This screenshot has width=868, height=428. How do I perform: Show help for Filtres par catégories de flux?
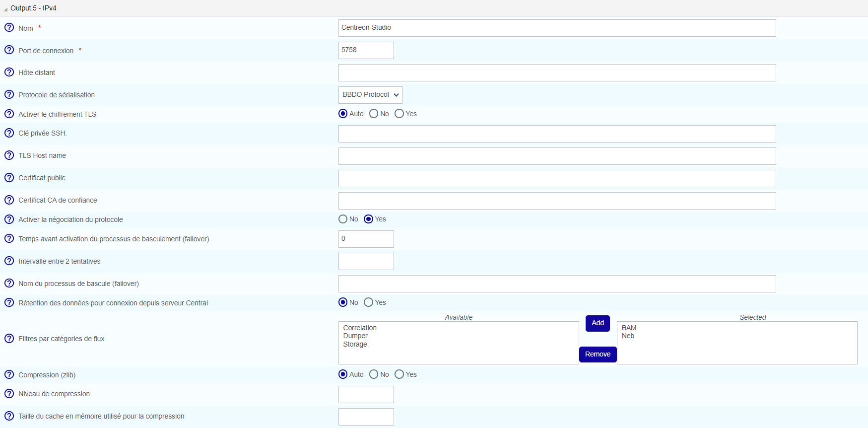pyautogui.click(x=9, y=339)
